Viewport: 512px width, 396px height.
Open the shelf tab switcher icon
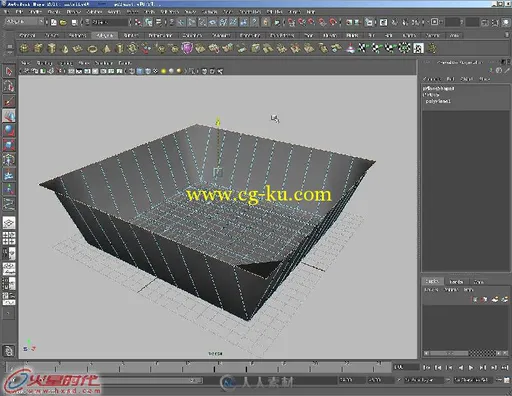(x=9, y=46)
